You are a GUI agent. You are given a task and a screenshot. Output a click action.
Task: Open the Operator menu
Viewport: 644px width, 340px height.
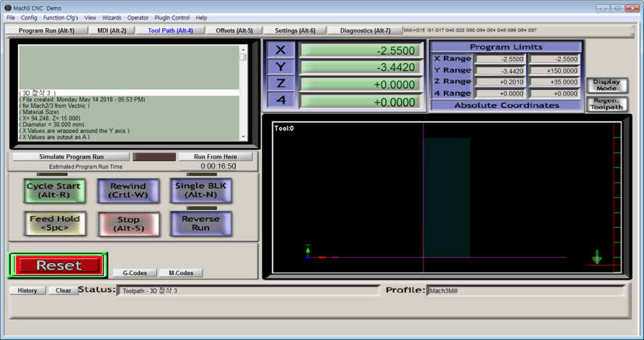pos(138,17)
